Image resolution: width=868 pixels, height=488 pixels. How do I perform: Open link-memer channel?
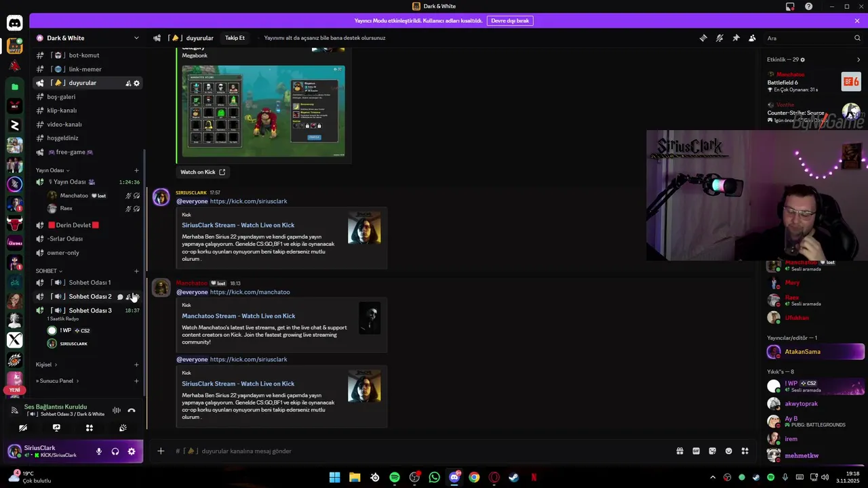click(87, 69)
